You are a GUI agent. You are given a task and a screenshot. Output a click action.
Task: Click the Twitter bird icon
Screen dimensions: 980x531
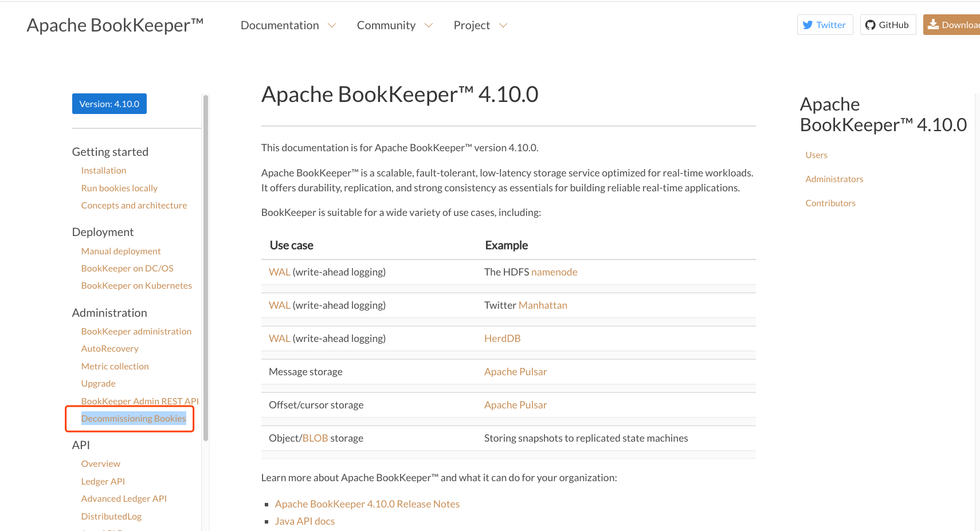tap(807, 25)
